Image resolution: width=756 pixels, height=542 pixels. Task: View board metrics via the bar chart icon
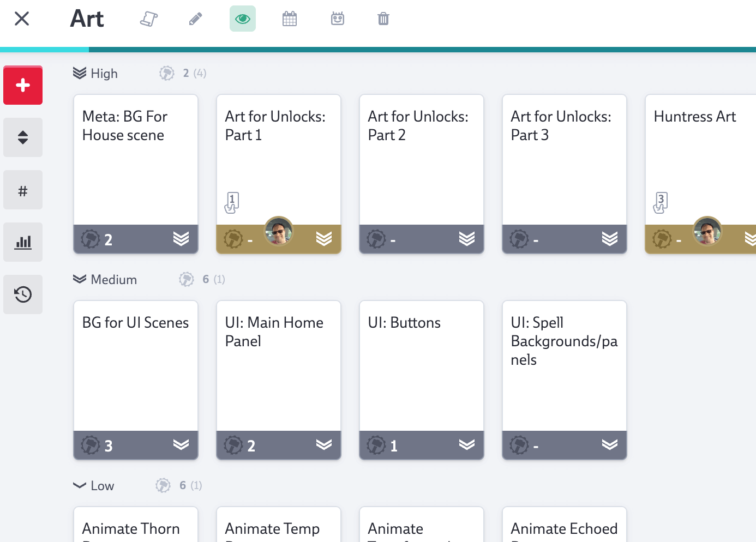pyautogui.click(x=23, y=242)
